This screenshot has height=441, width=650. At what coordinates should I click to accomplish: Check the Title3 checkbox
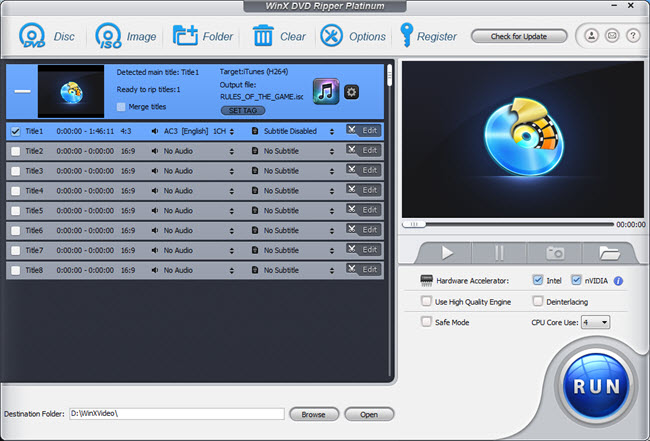point(16,171)
